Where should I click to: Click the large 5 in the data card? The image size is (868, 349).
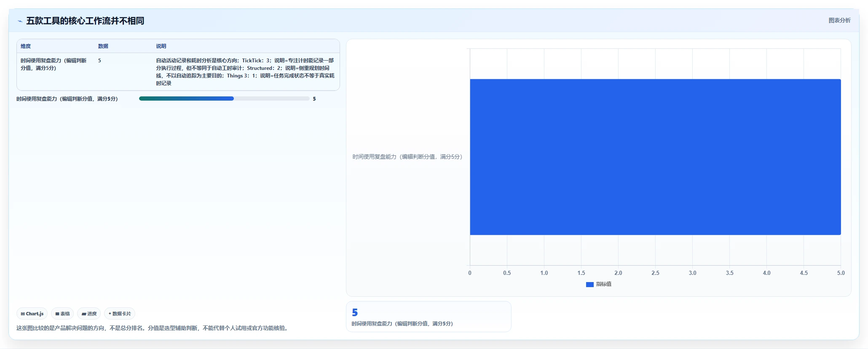(x=355, y=312)
